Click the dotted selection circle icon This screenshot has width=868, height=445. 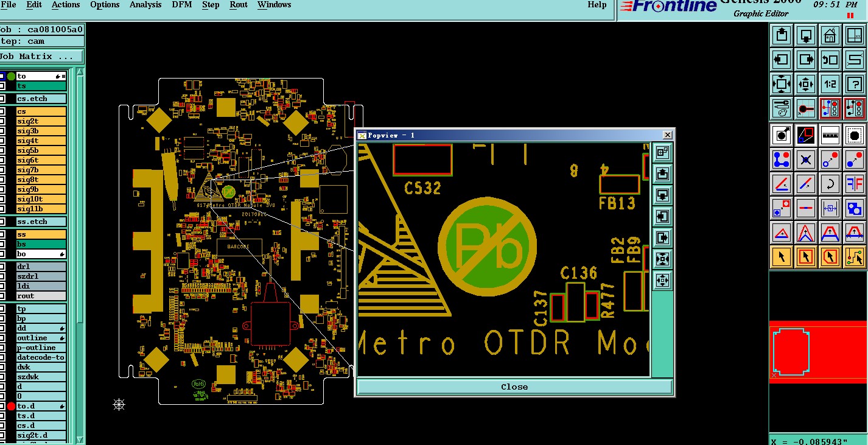click(x=855, y=135)
